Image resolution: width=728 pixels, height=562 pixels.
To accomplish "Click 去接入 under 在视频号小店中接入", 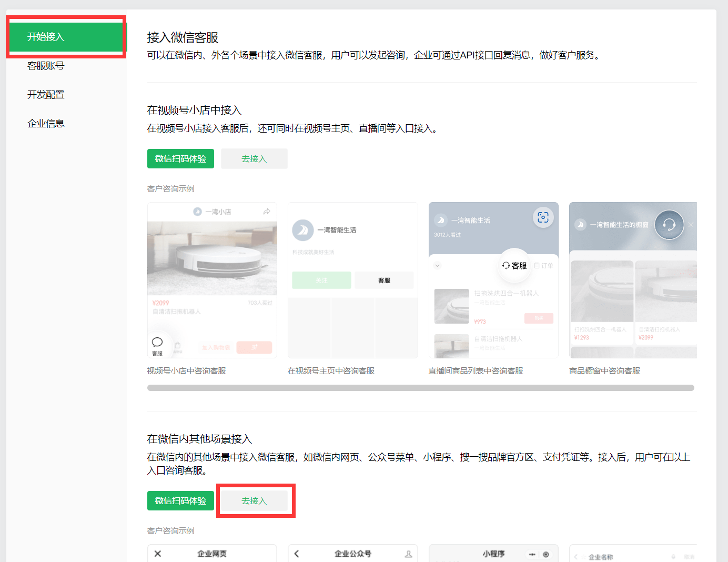I will (254, 158).
